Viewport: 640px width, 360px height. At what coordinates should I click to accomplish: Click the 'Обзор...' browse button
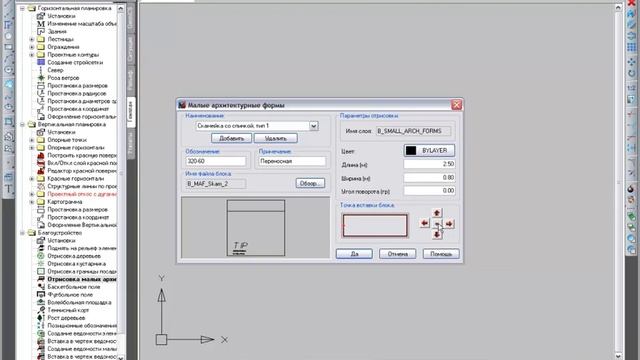[x=310, y=183]
